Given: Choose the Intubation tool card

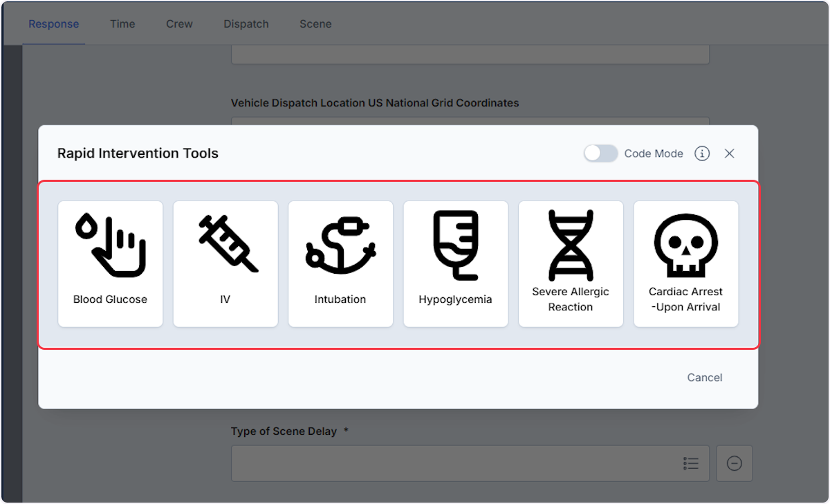Looking at the screenshot, I should 340,264.
